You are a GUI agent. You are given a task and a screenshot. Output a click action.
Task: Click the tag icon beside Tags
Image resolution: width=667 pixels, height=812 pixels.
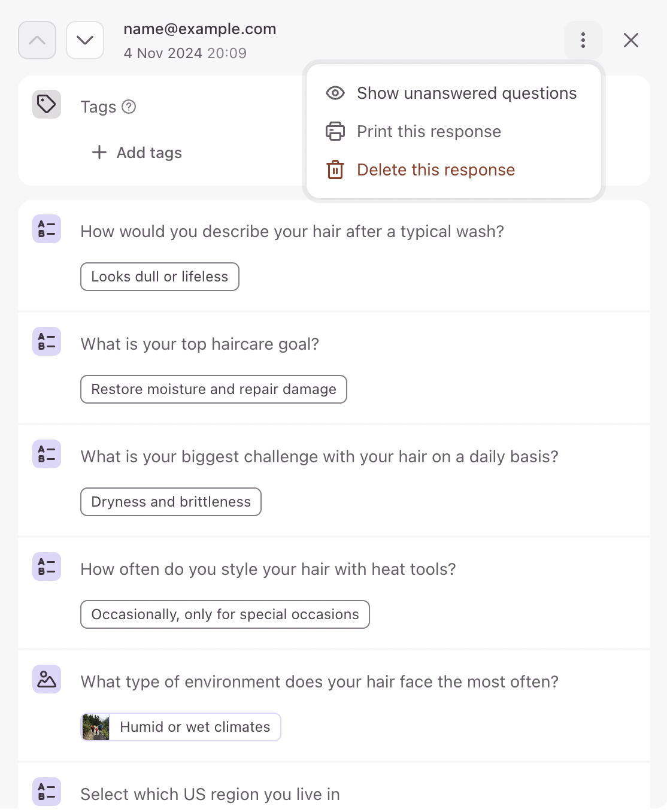click(x=47, y=104)
